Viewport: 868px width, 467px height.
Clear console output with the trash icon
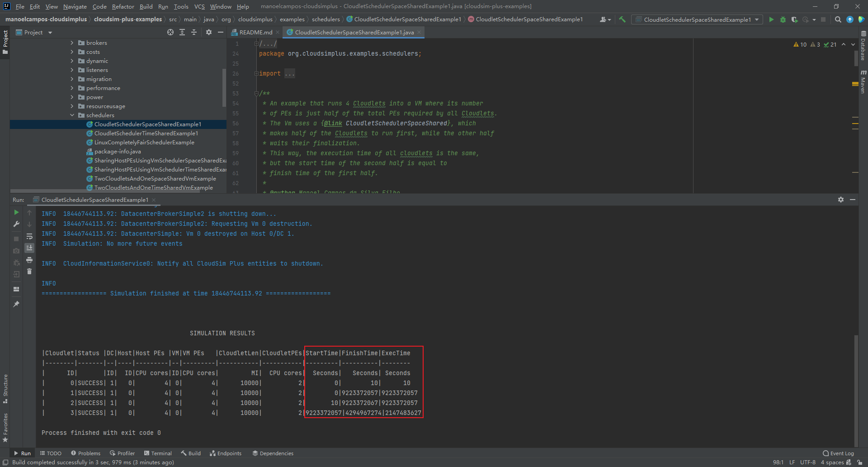click(29, 272)
